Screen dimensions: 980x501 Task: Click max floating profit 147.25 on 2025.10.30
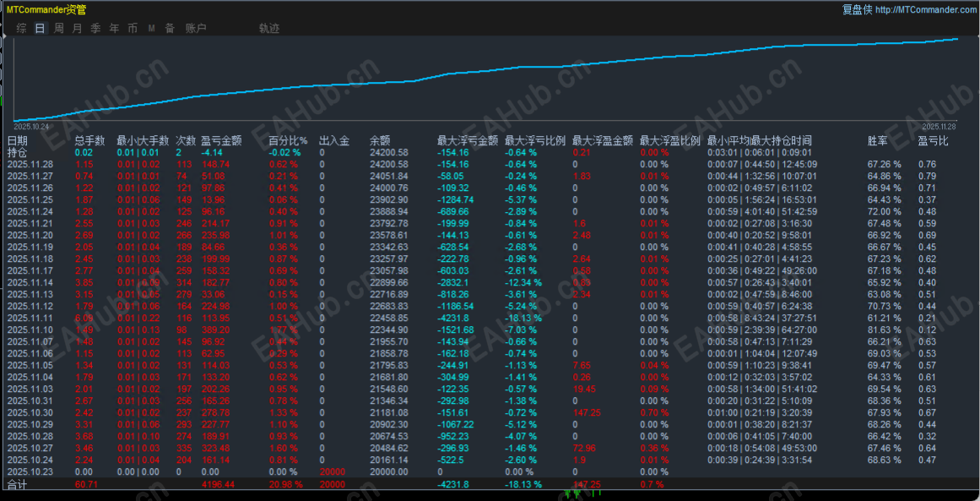tap(587, 412)
